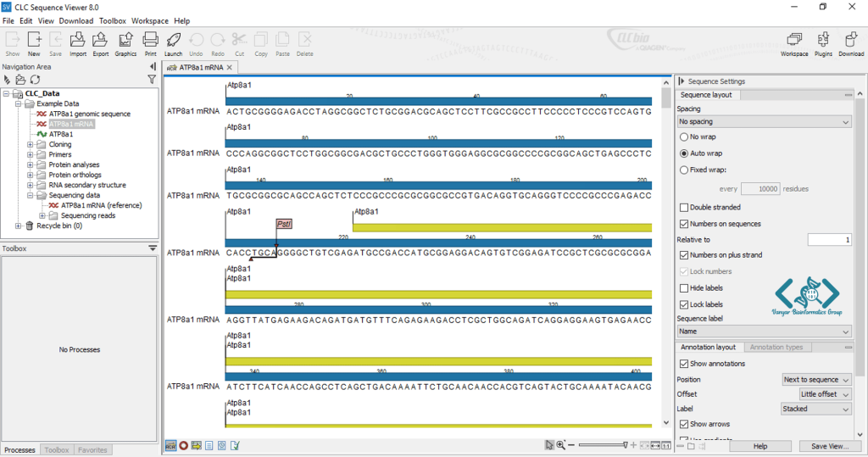Click the new folder icon in Navigation Area
Screen dimensions: 868x457
point(20,80)
